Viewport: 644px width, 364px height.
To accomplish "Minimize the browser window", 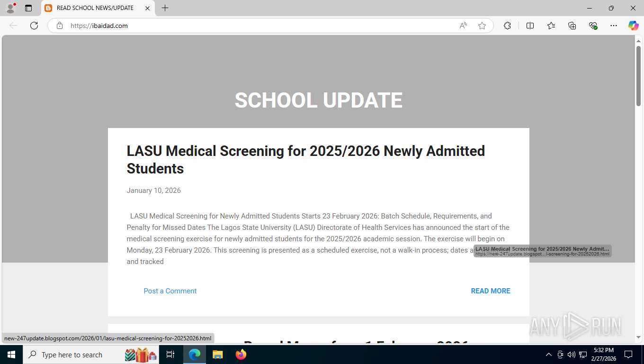I will (590, 8).
